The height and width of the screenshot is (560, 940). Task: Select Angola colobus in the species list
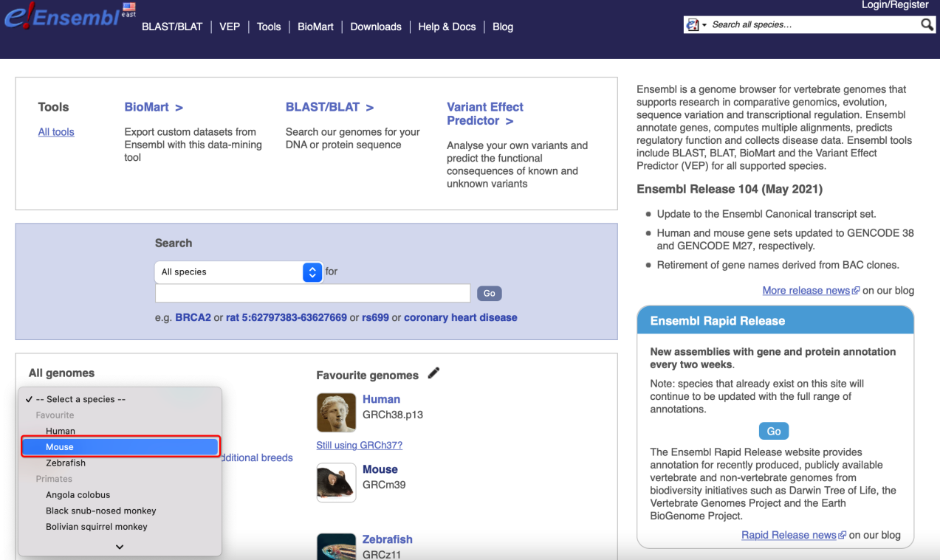tap(120, 495)
